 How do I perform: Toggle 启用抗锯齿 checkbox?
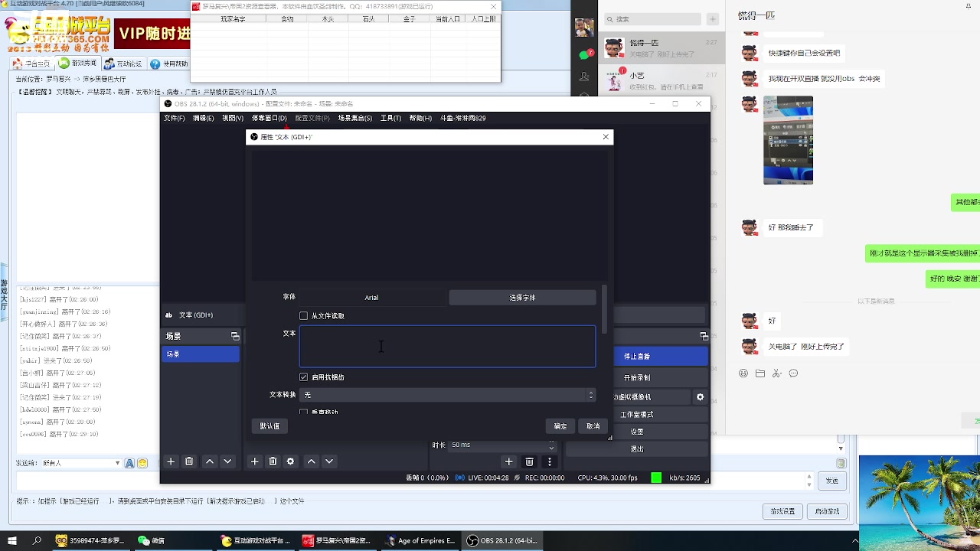(304, 377)
